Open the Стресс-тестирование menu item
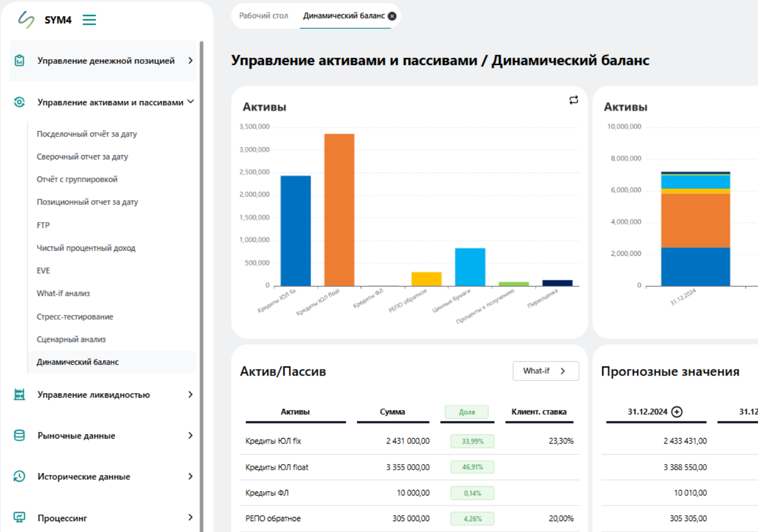Screen dimensions: 758x532 click(x=75, y=317)
